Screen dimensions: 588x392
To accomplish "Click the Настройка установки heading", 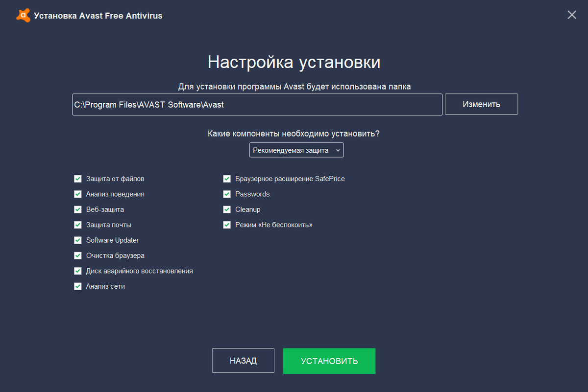I will (294, 63).
